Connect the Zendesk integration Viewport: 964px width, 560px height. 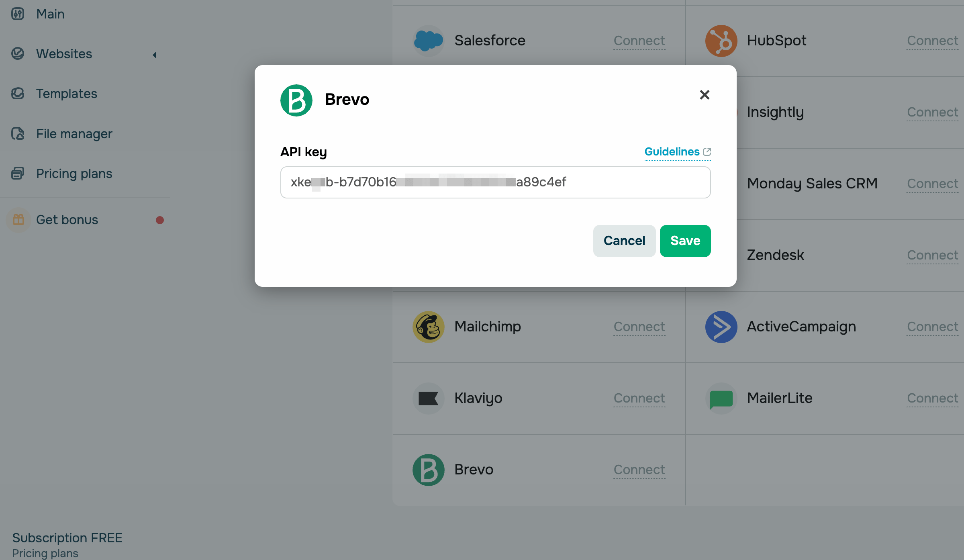click(932, 255)
